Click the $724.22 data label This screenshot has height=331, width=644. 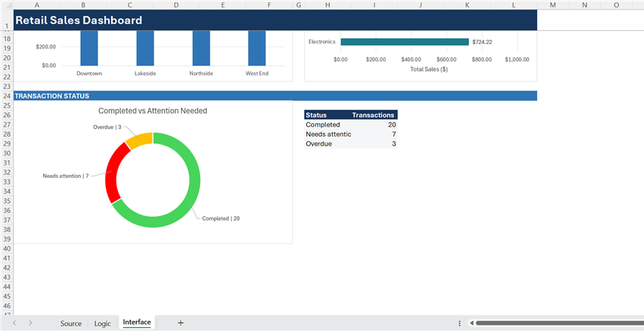[x=482, y=42]
